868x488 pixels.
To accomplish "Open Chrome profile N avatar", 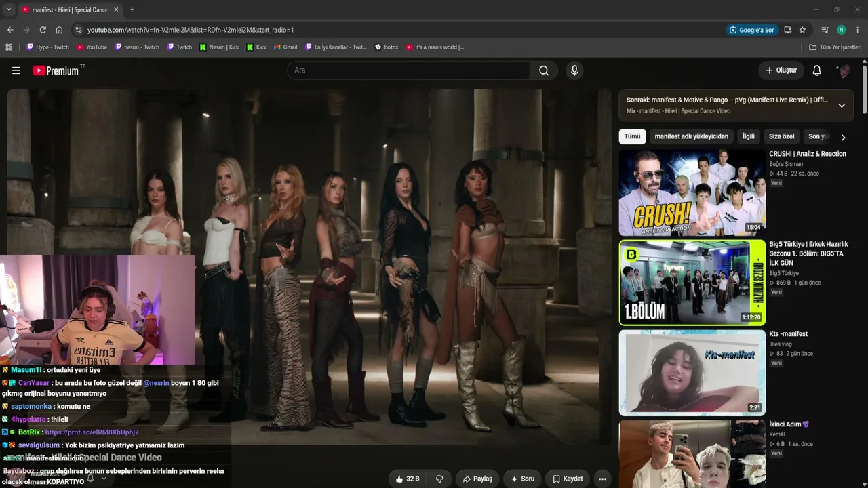I will (841, 30).
